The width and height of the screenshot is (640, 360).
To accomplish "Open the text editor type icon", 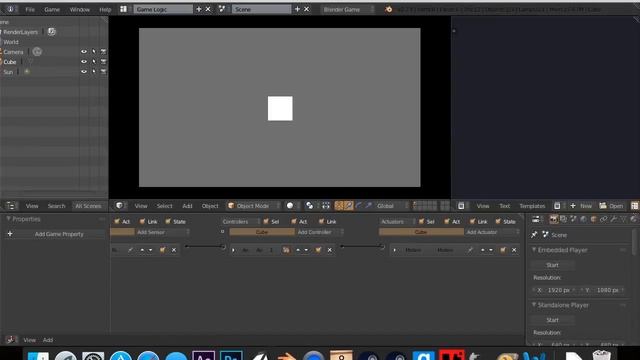I will 461,206.
